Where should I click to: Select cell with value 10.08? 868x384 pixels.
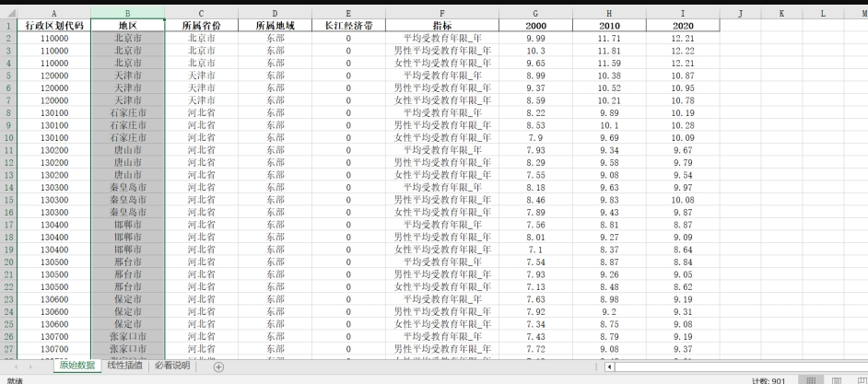683,200
